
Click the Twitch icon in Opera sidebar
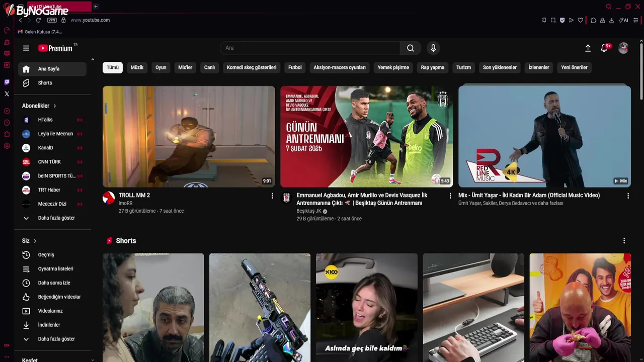[x=7, y=82]
